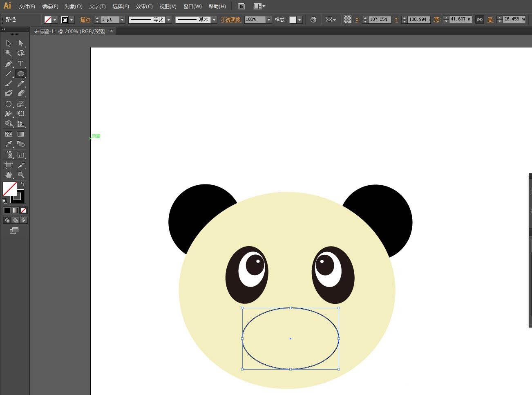This screenshot has height=395, width=532.
Task: Open the 描边 stroke panel link
Action: [85, 20]
